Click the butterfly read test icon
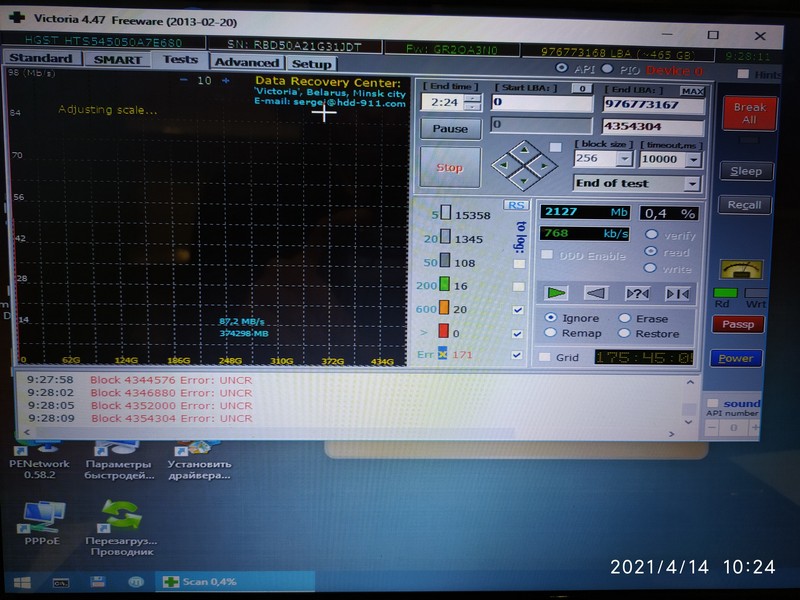The image size is (800, 600). tap(678, 293)
